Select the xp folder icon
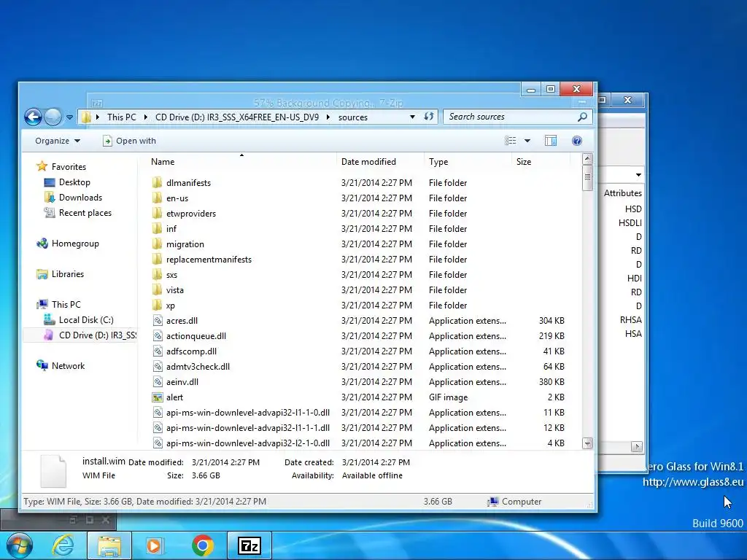The image size is (747, 560). [x=158, y=305]
